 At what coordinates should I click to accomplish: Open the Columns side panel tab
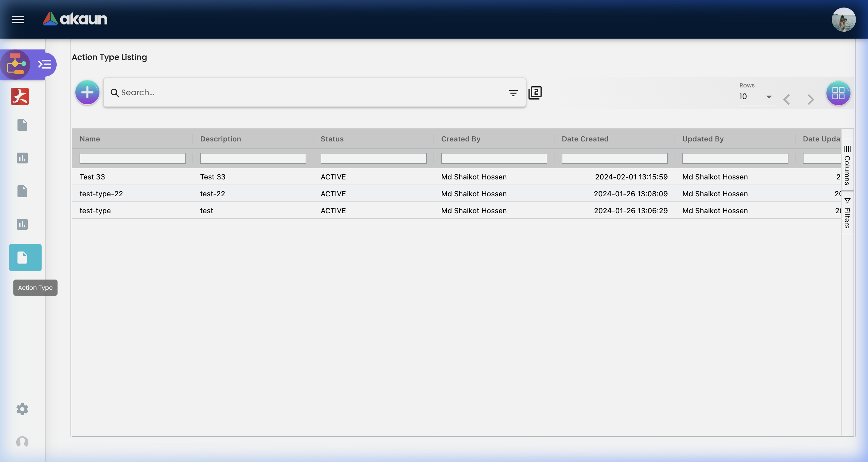(x=847, y=165)
